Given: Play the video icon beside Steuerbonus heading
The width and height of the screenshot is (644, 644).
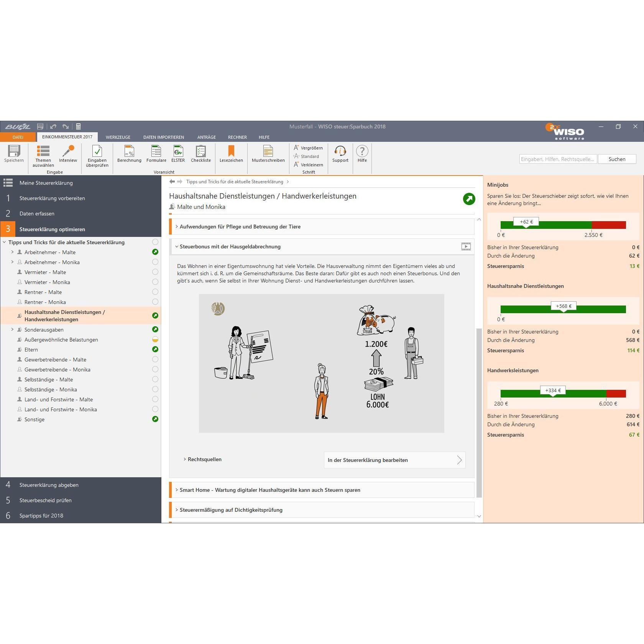Looking at the screenshot, I should [466, 246].
